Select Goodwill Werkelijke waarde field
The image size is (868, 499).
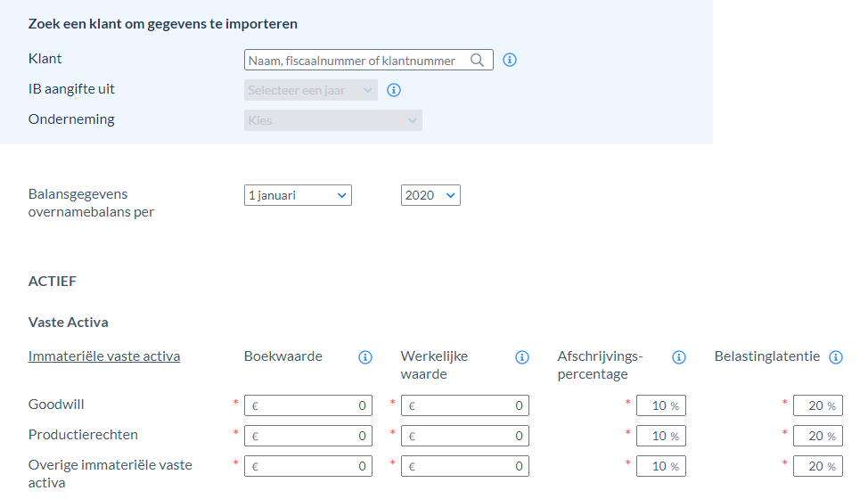(465, 405)
